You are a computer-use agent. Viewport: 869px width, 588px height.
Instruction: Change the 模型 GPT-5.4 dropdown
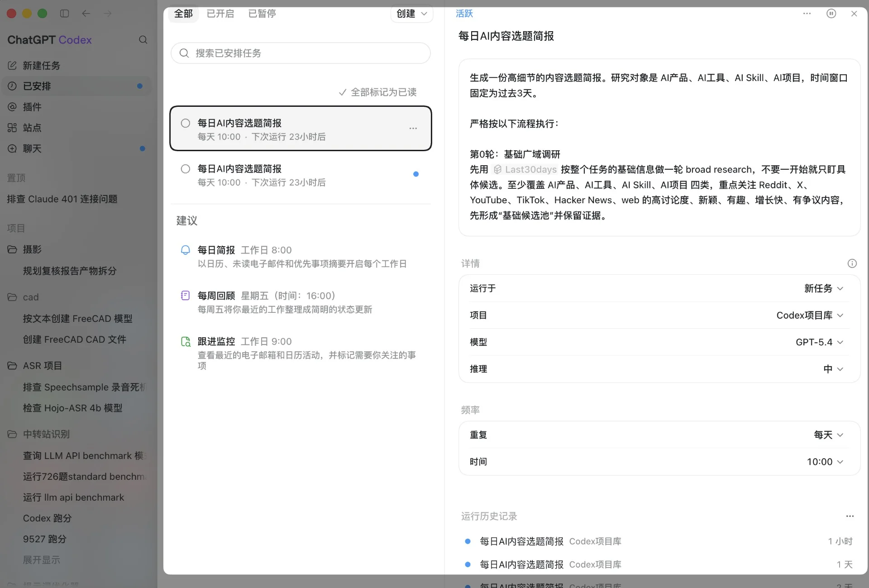820,342
